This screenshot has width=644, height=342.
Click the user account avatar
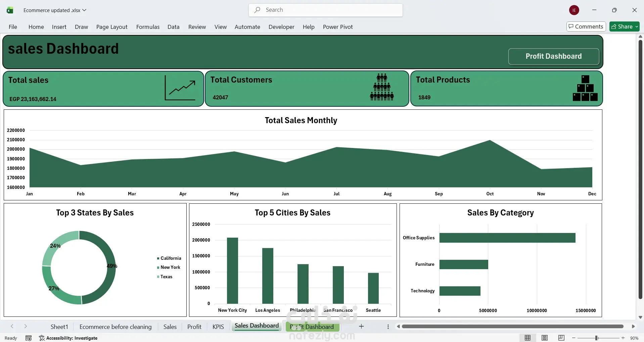point(574,10)
